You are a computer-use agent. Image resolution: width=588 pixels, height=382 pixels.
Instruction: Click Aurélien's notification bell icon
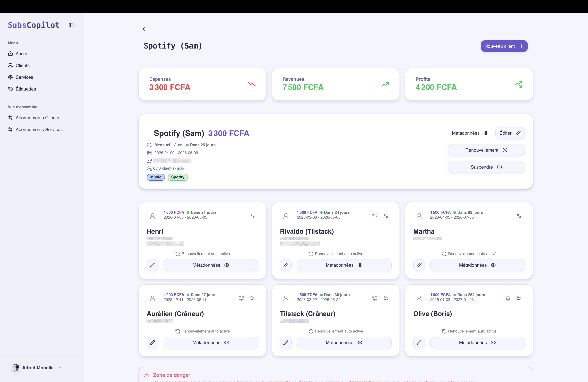click(x=241, y=298)
